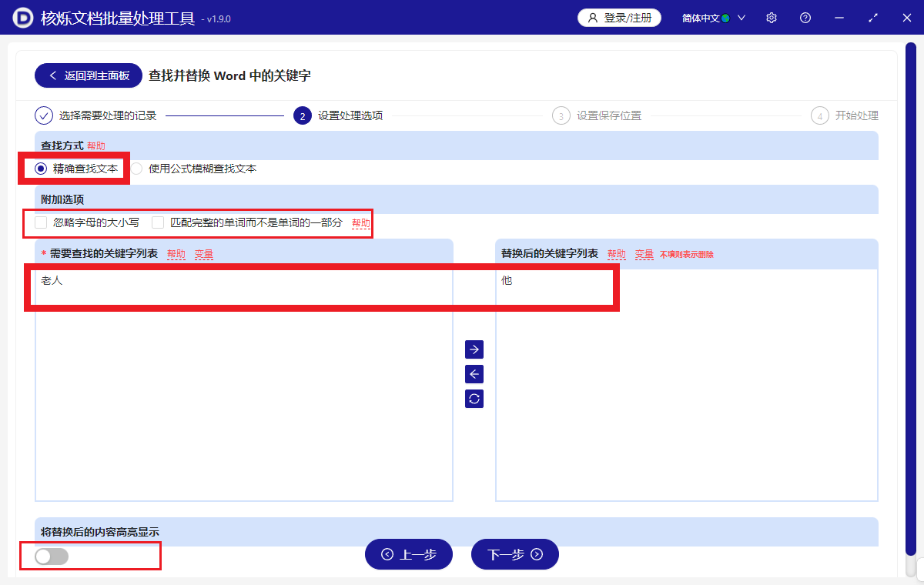
Task: Click the left arrow transfer icon
Action: [x=474, y=373]
